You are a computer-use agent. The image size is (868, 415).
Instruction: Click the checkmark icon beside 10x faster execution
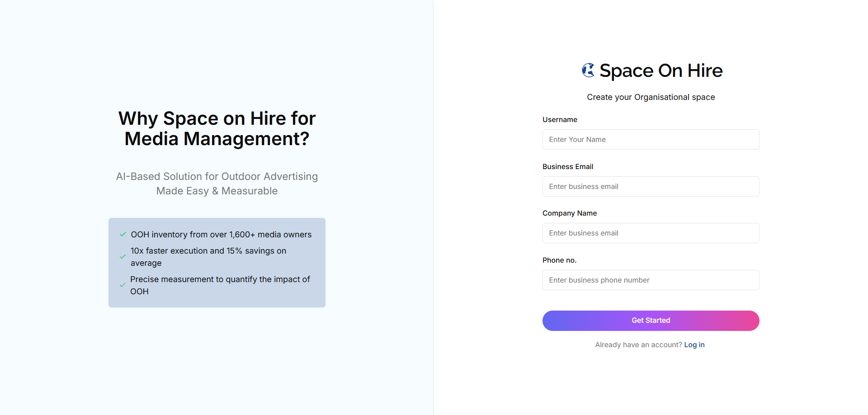(x=123, y=257)
